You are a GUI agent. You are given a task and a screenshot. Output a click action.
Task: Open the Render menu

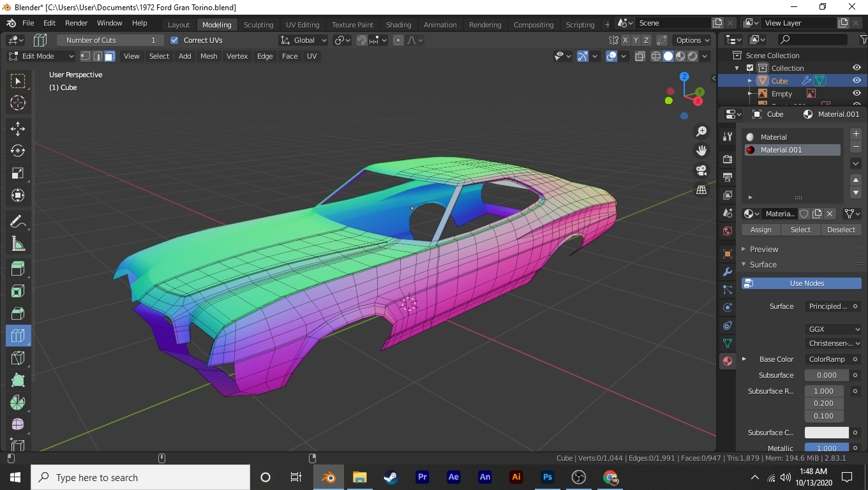[77, 23]
